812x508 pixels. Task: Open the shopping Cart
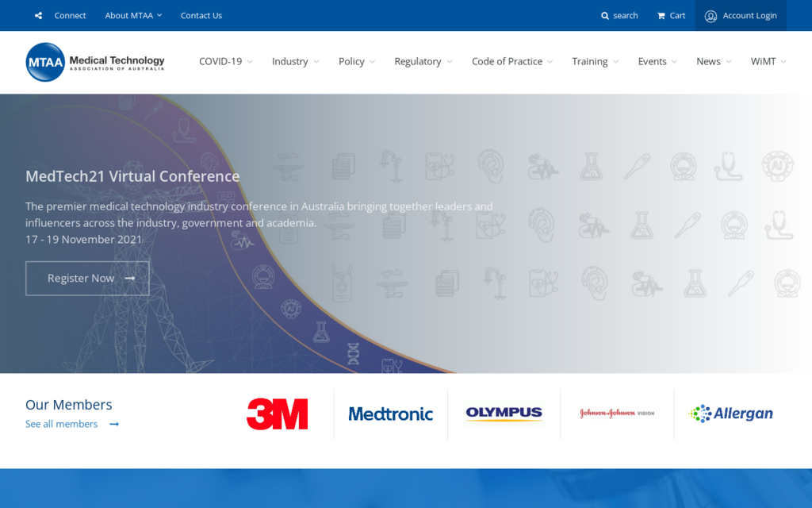[x=670, y=15]
